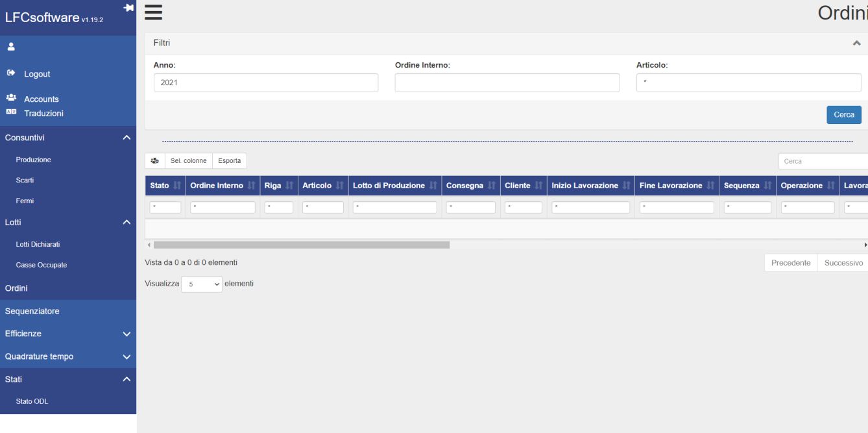
Task: Click the table horizontal scrollbar thumb
Action: (x=302, y=245)
